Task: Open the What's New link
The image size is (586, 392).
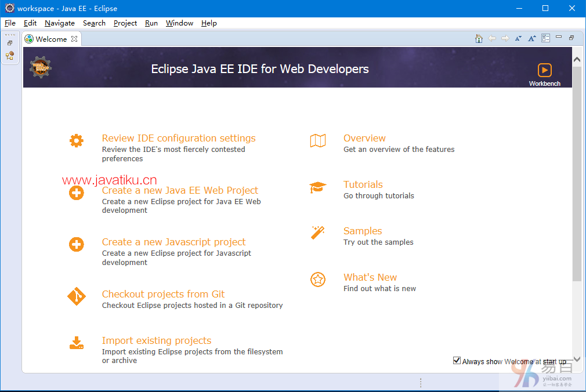Action: tap(370, 277)
